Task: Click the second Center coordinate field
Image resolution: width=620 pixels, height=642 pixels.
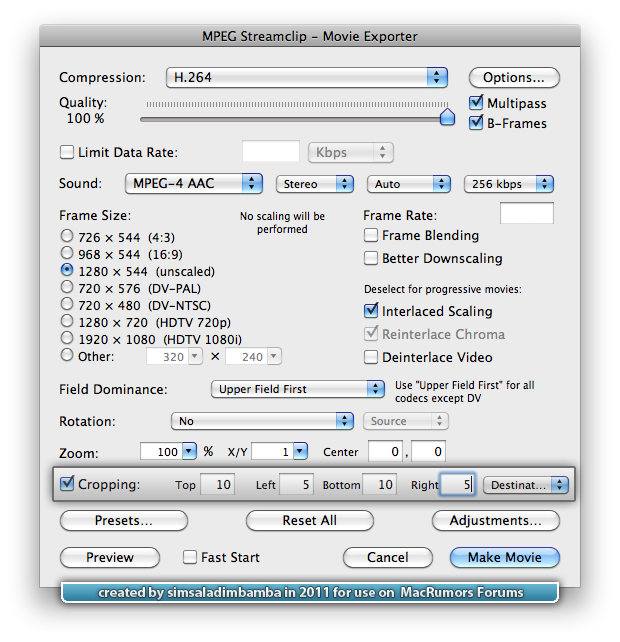Action: pos(428,451)
